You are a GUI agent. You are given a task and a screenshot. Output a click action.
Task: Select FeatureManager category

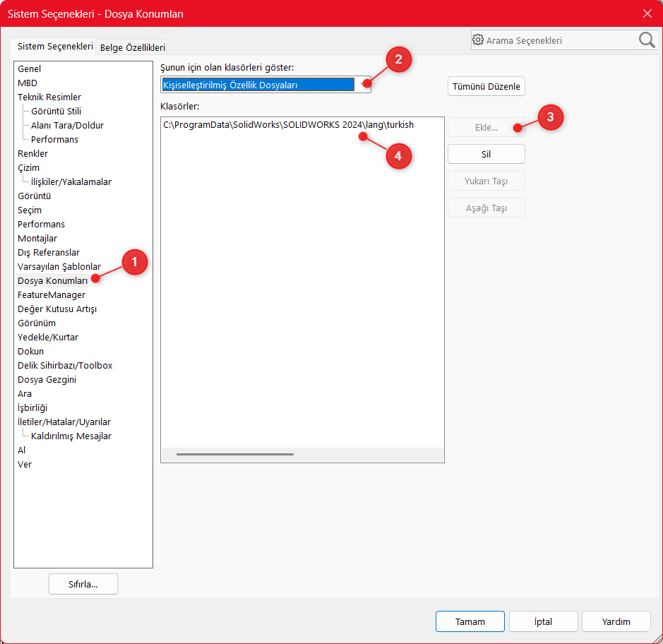tap(51, 294)
